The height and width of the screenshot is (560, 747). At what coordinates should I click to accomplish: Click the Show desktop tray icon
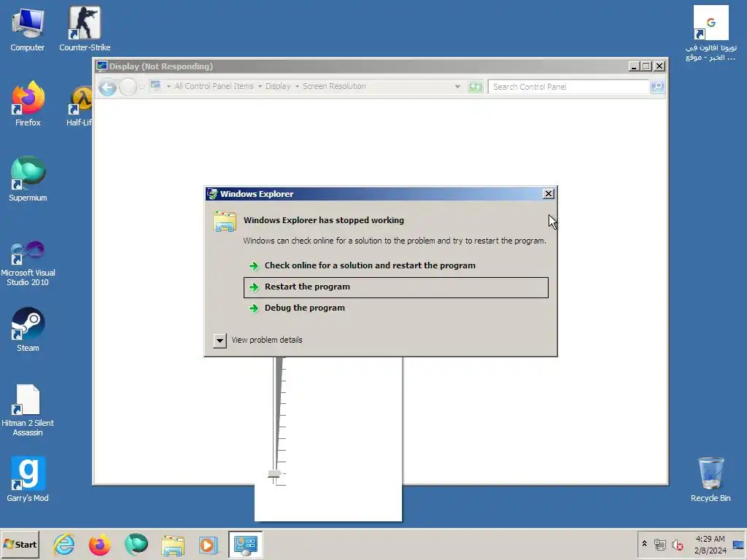coord(738,545)
